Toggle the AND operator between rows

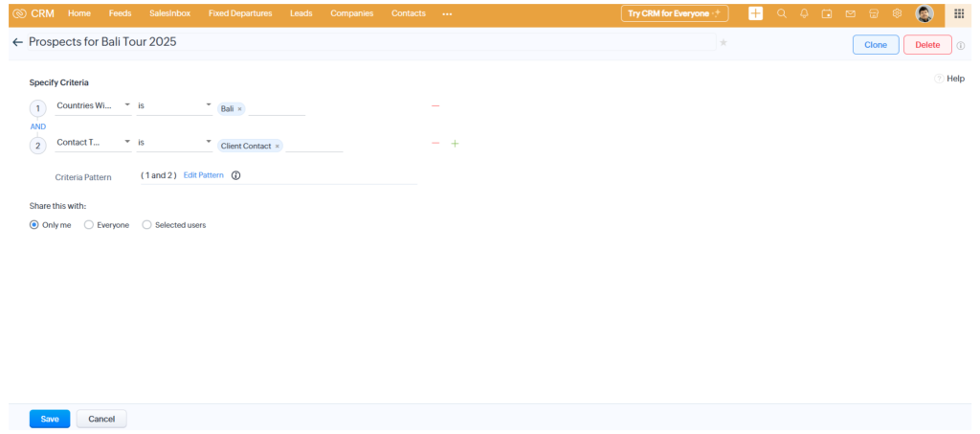pos(38,126)
